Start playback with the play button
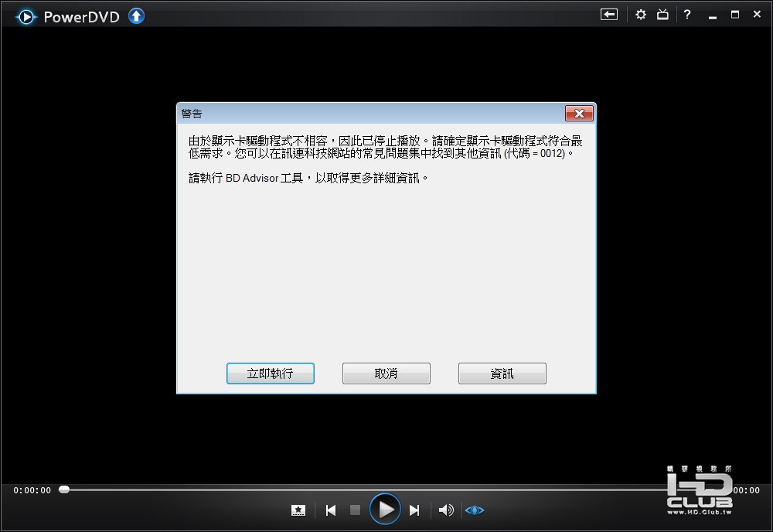Image resolution: width=773 pixels, height=532 pixels. [x=385, y=509]
